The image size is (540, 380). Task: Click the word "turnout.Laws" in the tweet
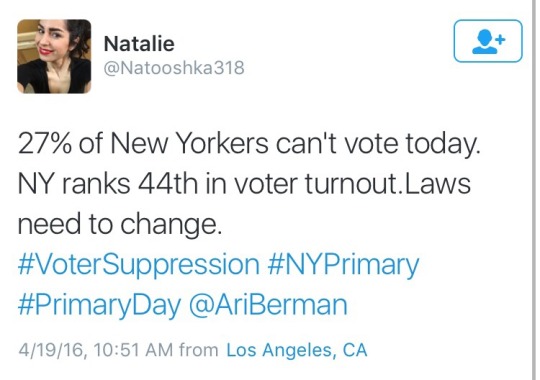click(x=387, y=184)
